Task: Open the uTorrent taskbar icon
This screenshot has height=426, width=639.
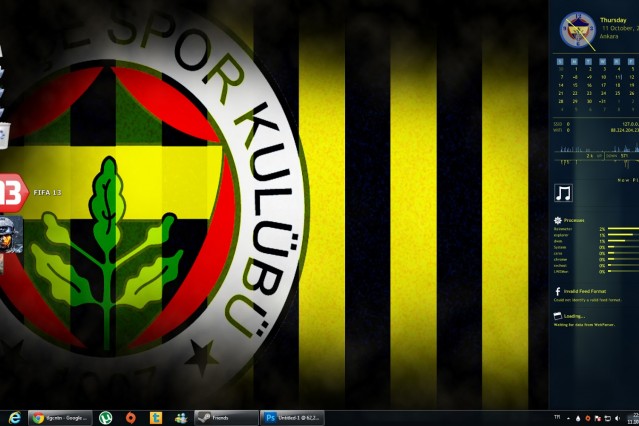Action: [x=105, y=417]
